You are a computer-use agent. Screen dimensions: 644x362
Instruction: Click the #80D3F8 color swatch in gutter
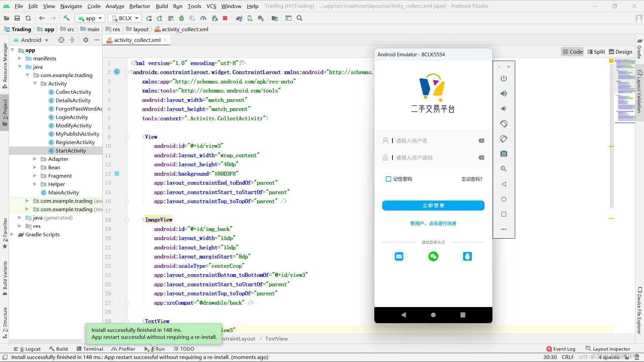pos(117,174)
